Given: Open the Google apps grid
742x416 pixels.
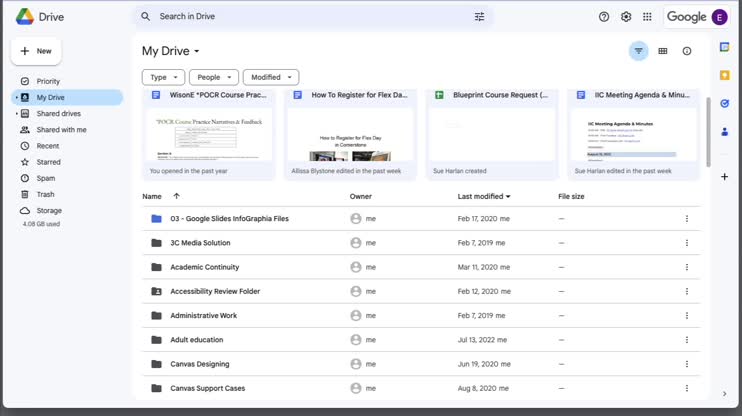Looking at the screenshot, I should (x=647, y=17).
